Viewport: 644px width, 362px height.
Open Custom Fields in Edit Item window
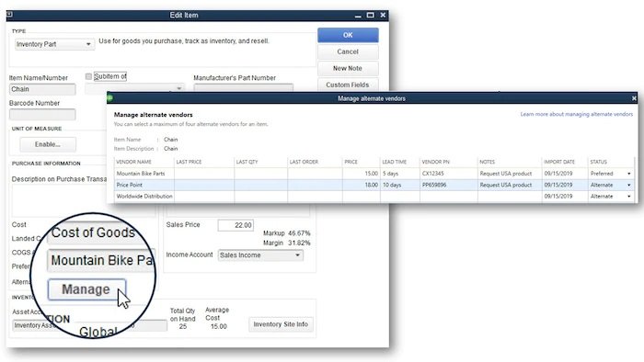[348, 85]
